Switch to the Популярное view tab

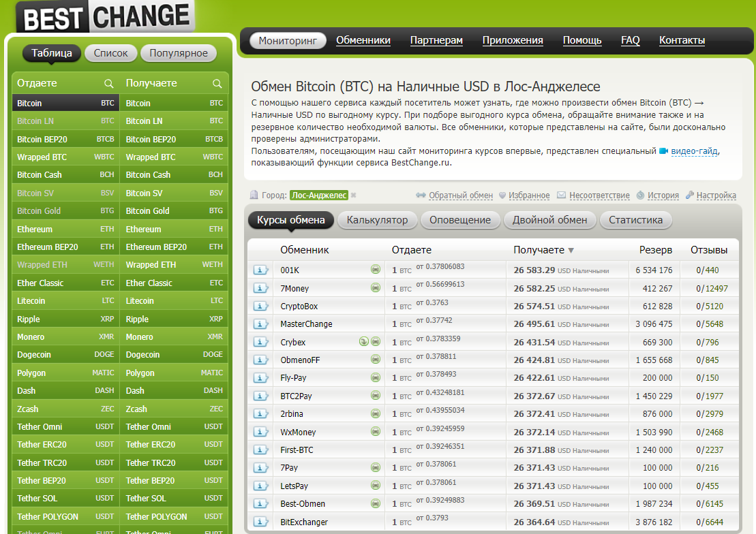[x=179, y=53]
